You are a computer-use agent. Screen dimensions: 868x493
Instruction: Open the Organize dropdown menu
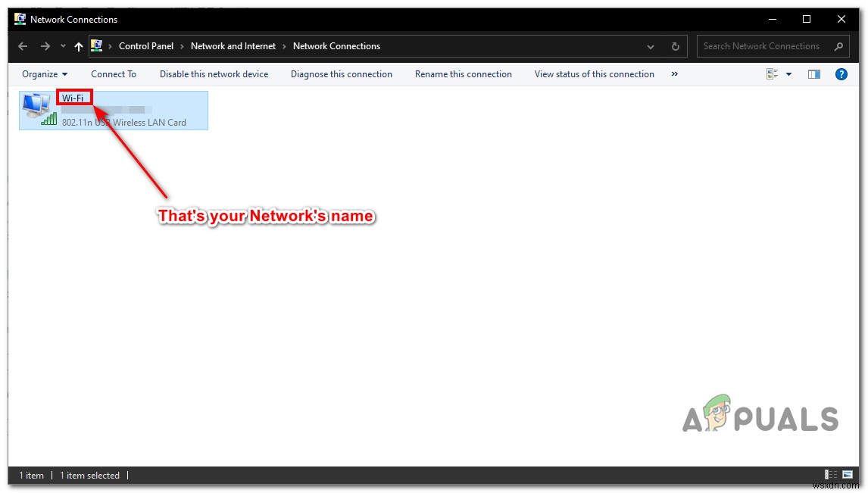point(44,73)
